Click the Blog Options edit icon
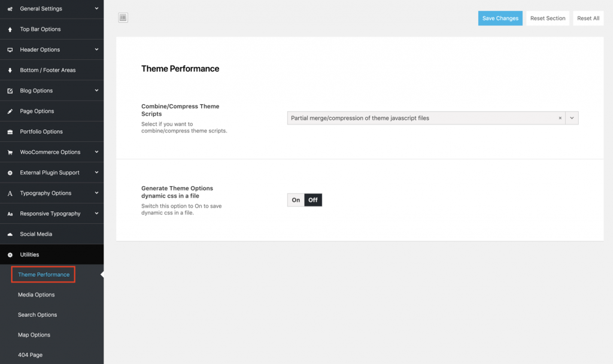613x364 pixels. (x=10, y=91)
